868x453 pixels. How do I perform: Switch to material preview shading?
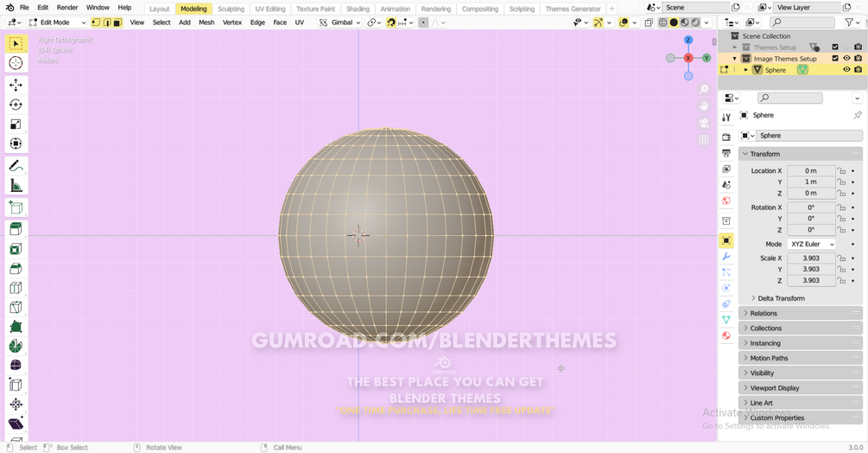(685, 22)
